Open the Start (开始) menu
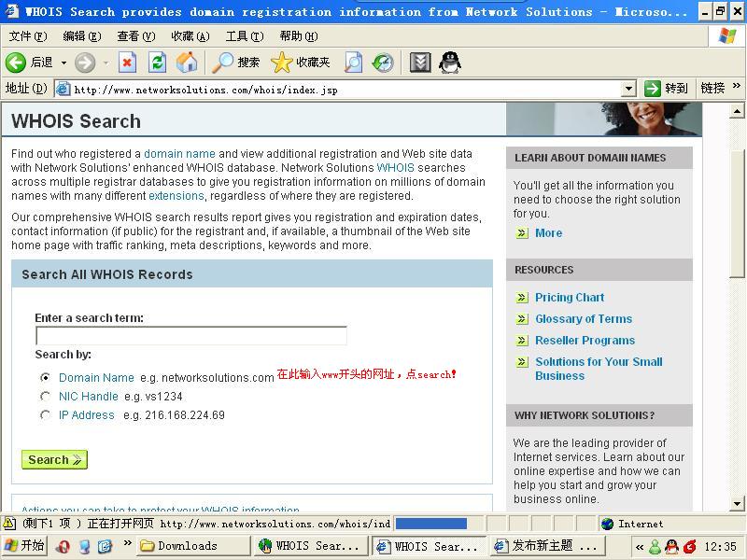The height and width of the screenshot is (560, 747). click(24, 546)
